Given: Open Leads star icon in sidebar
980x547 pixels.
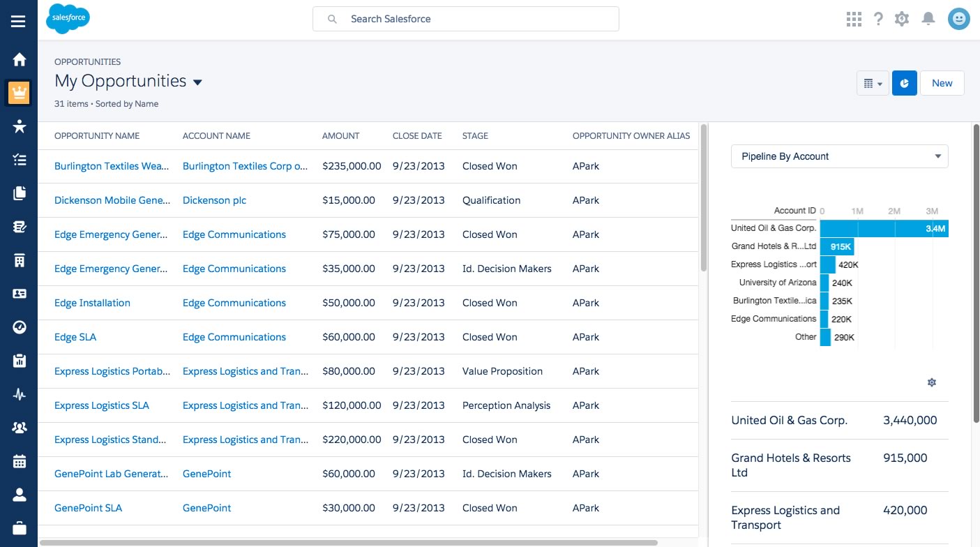Looking at the screenshot, I should coord(20,126).
